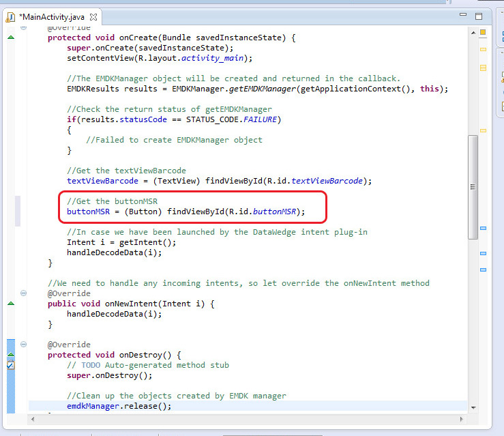
Task: Click the TODO task marker icon
Action: pyautogui.click(x=10, y=365)
